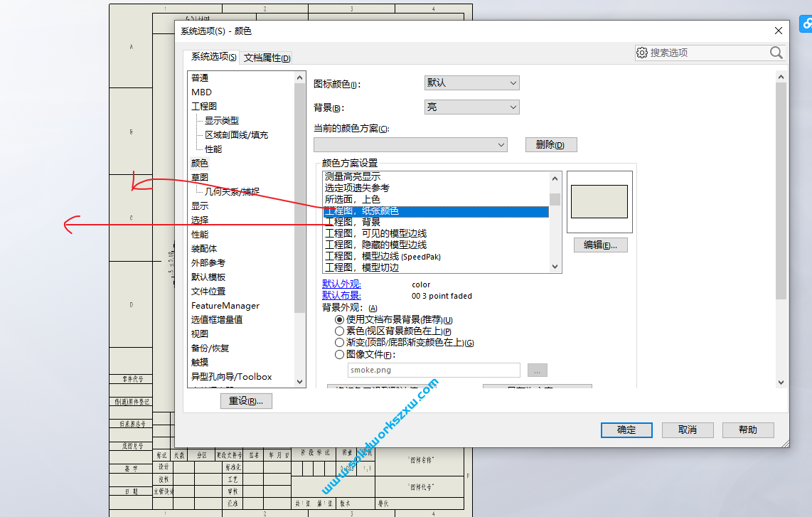
Task: Click the 重设(R)... button
Action: (x=245, y=400)
